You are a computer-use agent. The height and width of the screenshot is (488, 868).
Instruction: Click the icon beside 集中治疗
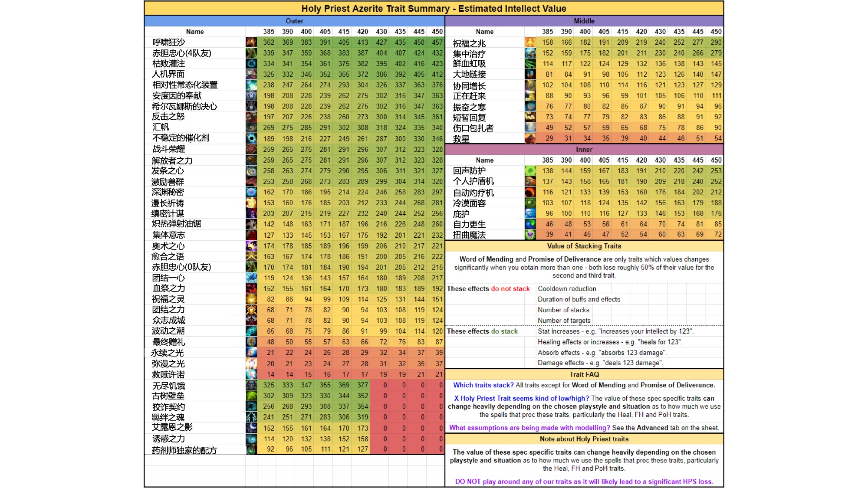pos(530,53)
